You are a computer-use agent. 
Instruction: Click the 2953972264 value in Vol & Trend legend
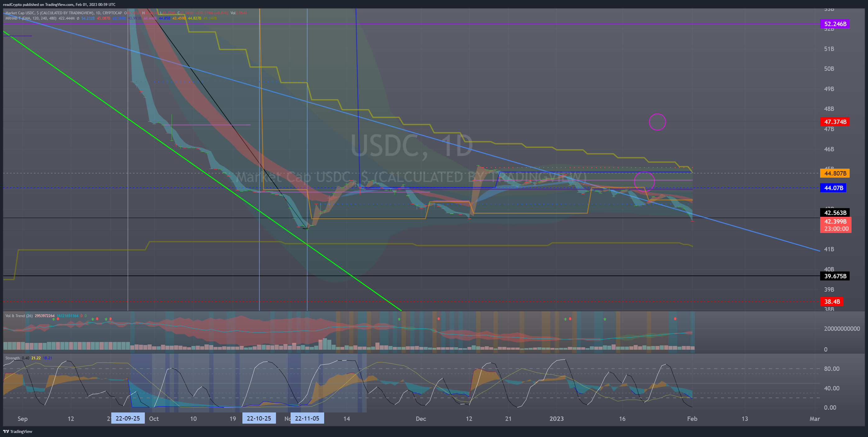[x=44, y=316]
